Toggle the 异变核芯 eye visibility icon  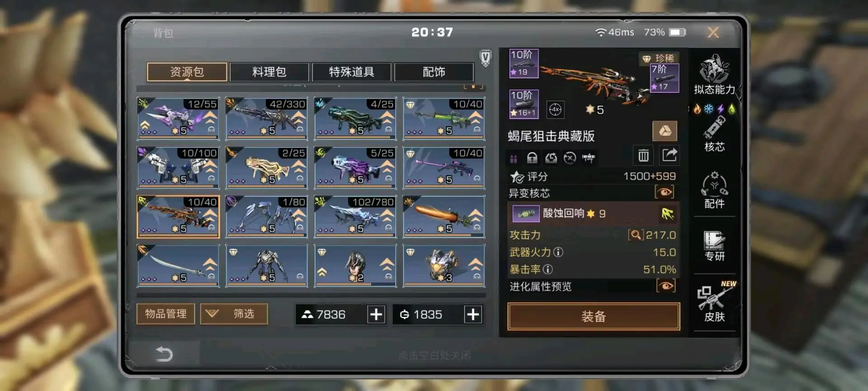(x=664, y=192)
